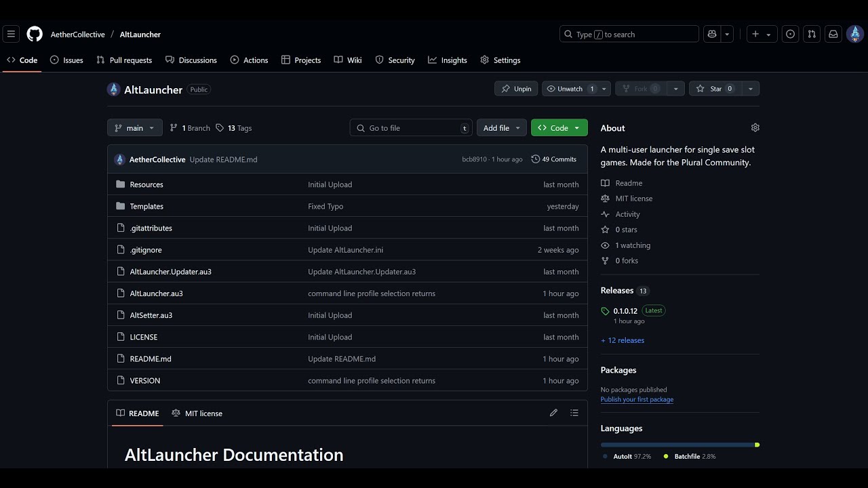Screen dimensions: 868x488
Task: Open the Readme link in About
Action: pos(622,183)
